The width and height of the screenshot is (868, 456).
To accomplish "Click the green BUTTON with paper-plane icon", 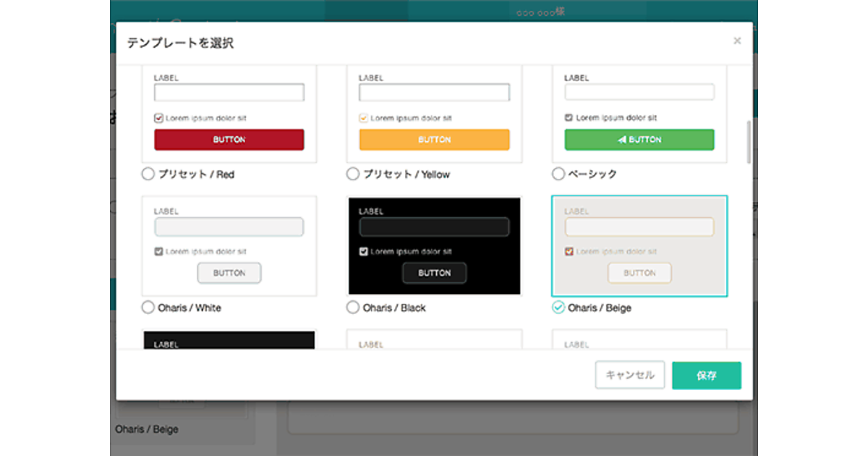I will [x=639, y=140].
